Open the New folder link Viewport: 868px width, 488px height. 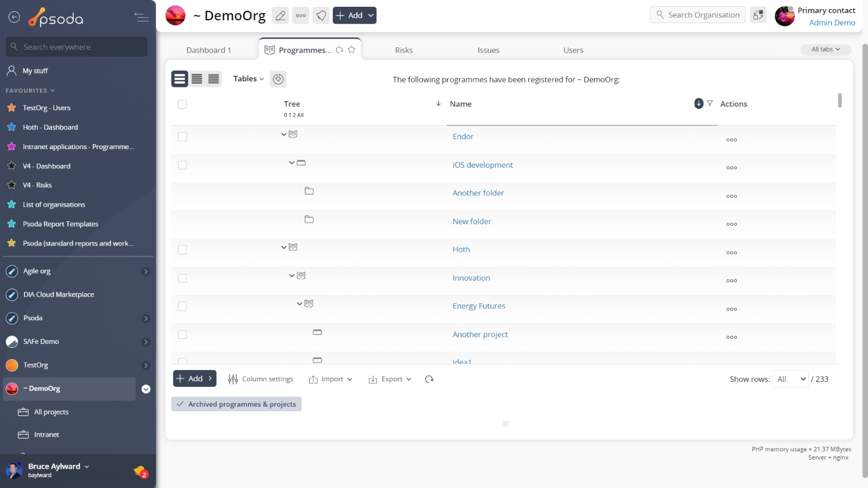(x=472, y=221)
